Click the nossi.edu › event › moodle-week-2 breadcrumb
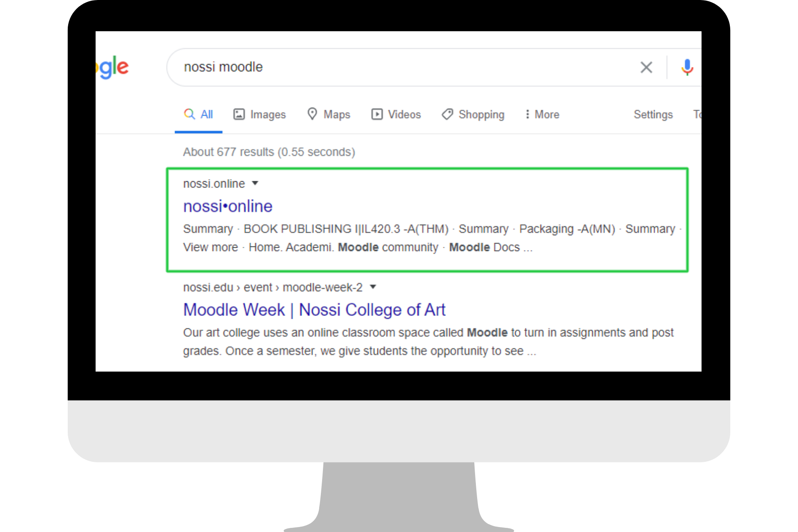 pyautogui.click(x=273, y=287)
